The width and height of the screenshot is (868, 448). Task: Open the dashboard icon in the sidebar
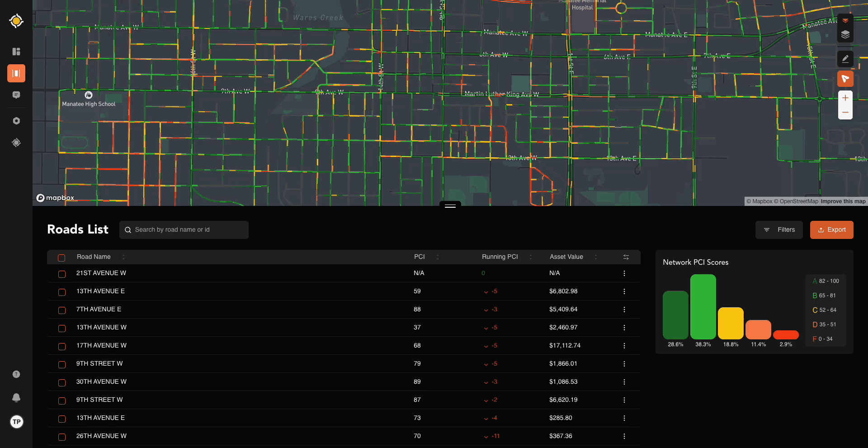[x=16, y=52]
